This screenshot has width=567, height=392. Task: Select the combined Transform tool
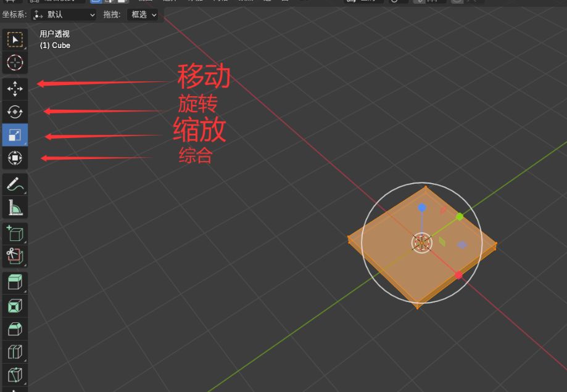pos(15,158)
